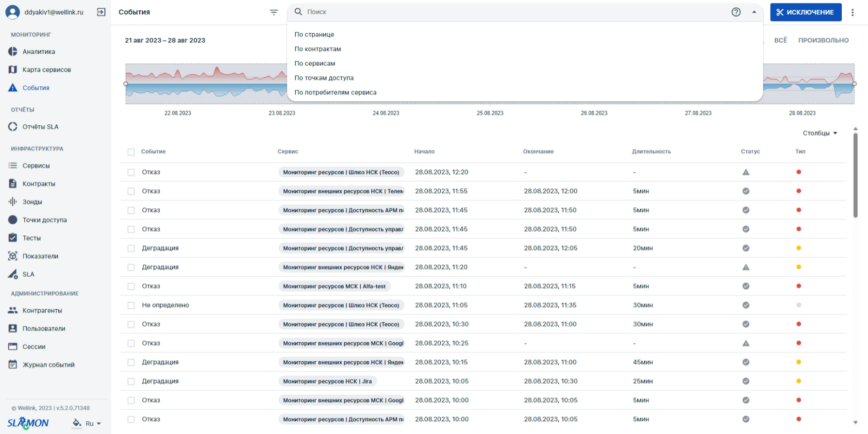Click the table vertical scrollbar thumb
868x434 pixels.
click(855, 175)
